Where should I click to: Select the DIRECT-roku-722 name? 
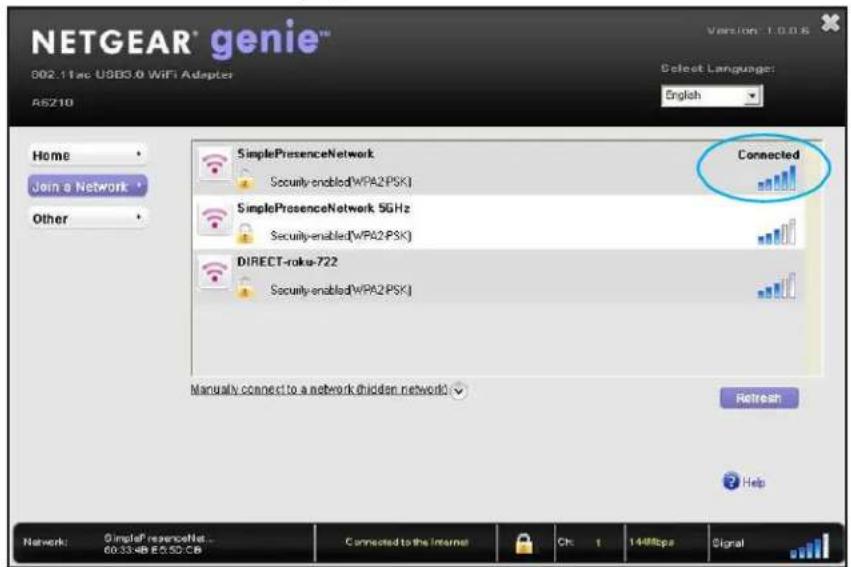tap(287, 262)
